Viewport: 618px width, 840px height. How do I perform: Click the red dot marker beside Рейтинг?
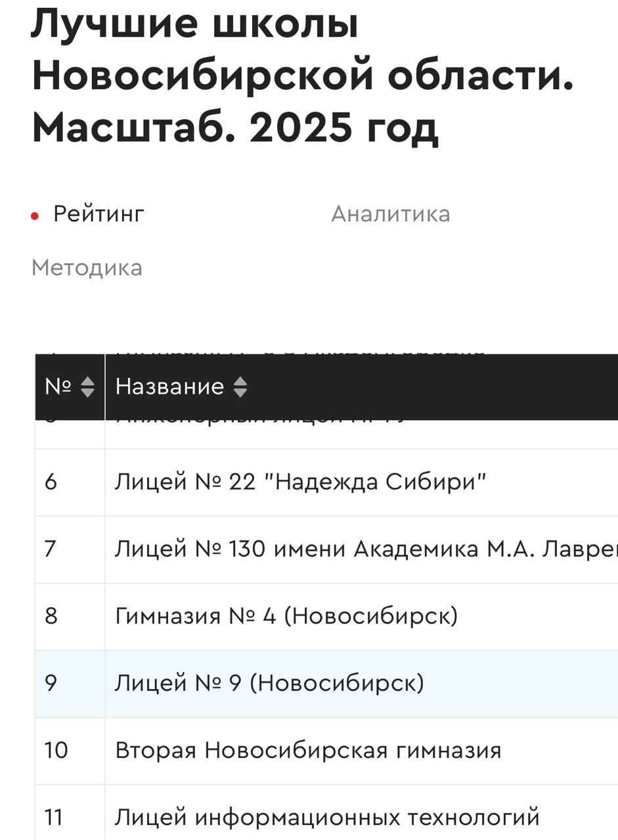(35, 216)
